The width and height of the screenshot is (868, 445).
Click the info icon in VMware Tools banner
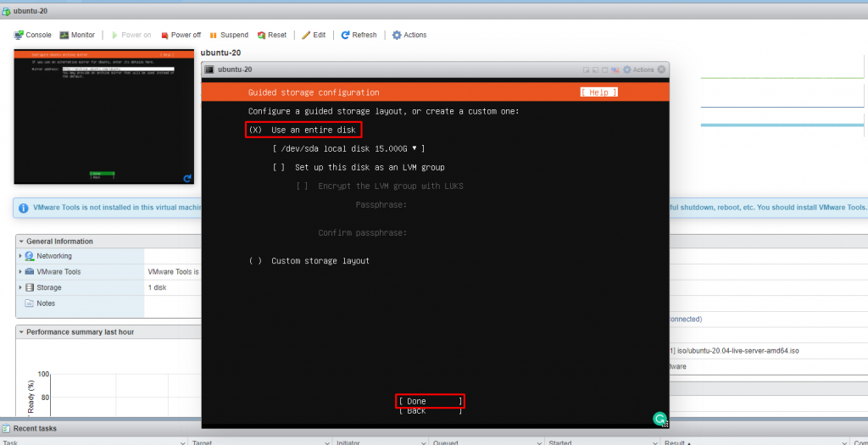[x=23, y=209]
